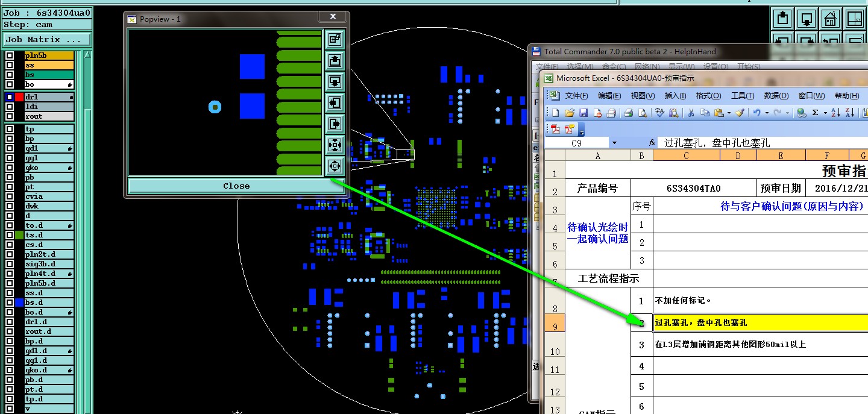This screenshot has height=414, width=868.
Task: Click the AutoSum sigma icon
Action: (x=816, y=113)
